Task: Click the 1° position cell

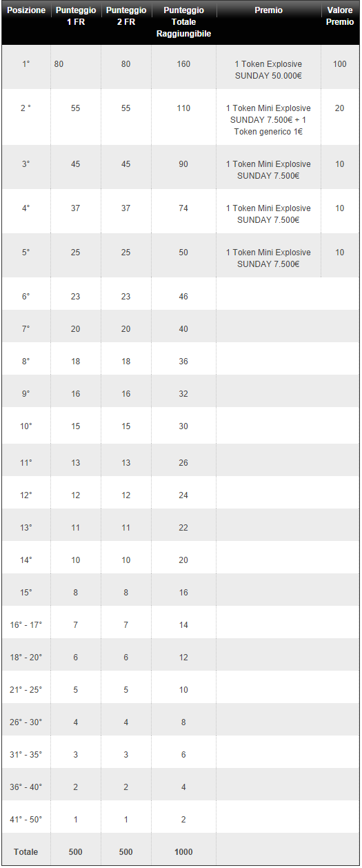Action: tap(26, 64)
